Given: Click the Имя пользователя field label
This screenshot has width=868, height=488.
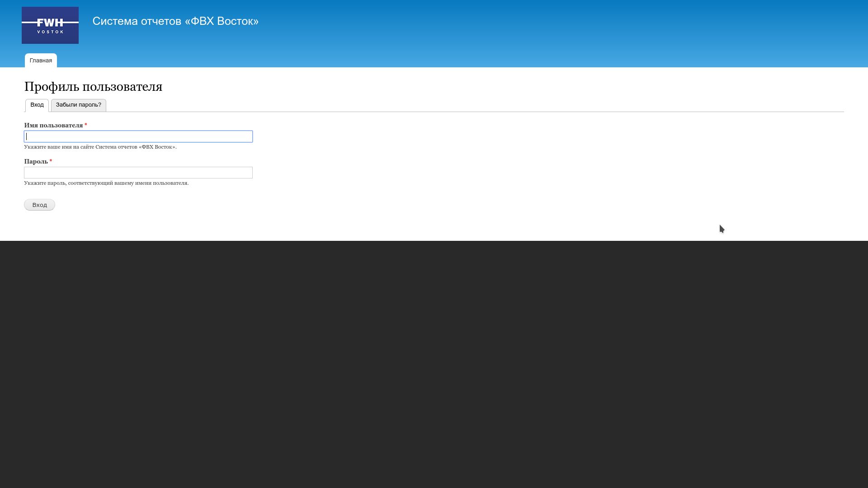Looking at the screenshot, I should pyautogui.click(x=53, y=126).
